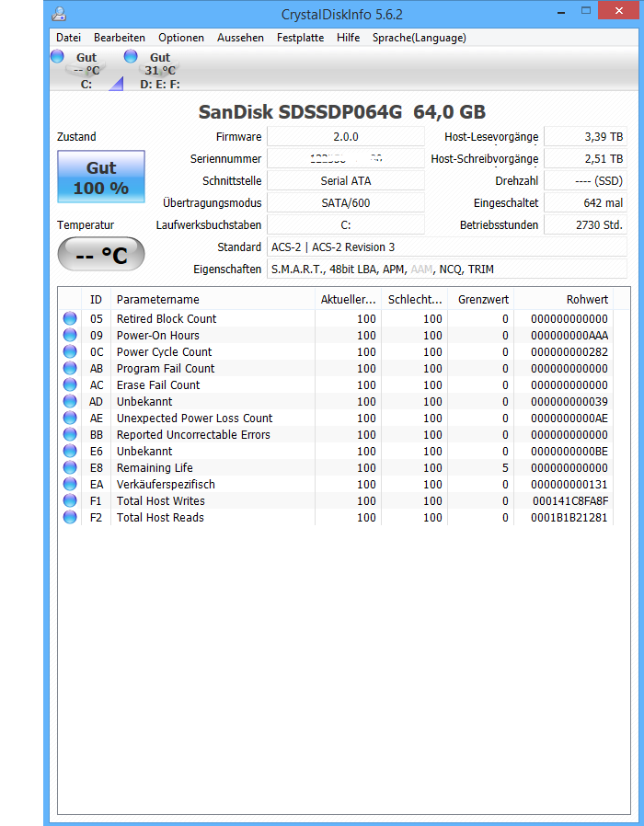Click the CrystalDiskInfo app icon in title bar
Viewport: 644px width, 826px height.
tap(59, 14)
